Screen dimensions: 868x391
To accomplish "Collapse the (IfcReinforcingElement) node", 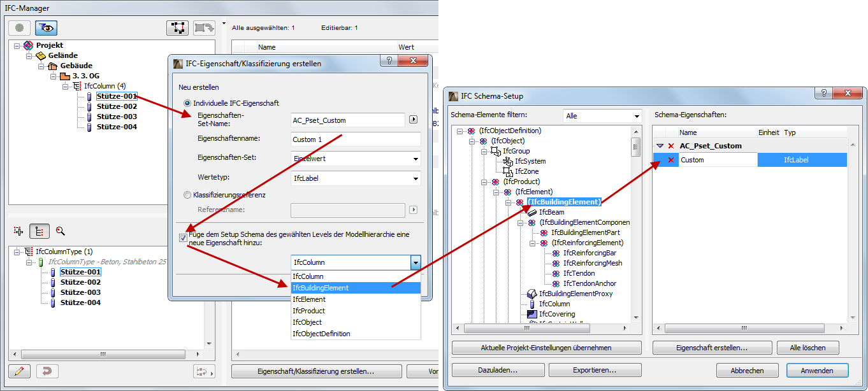I will (533, 243).
